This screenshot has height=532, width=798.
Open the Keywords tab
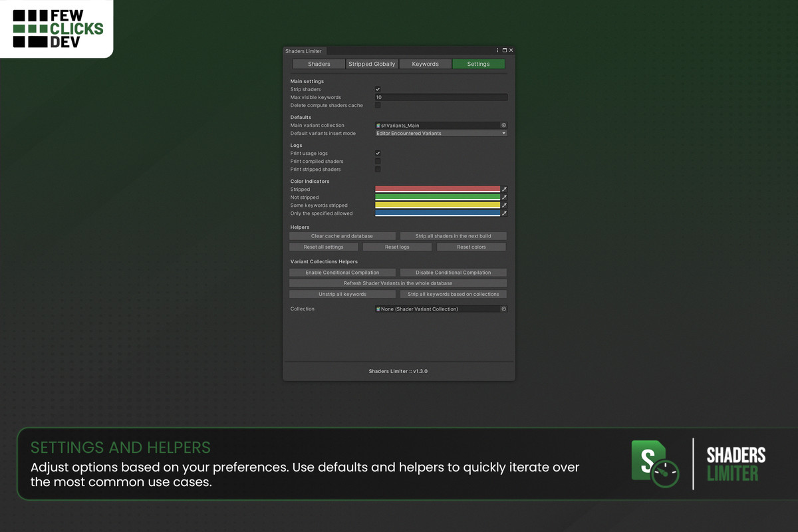pos(426,65)
